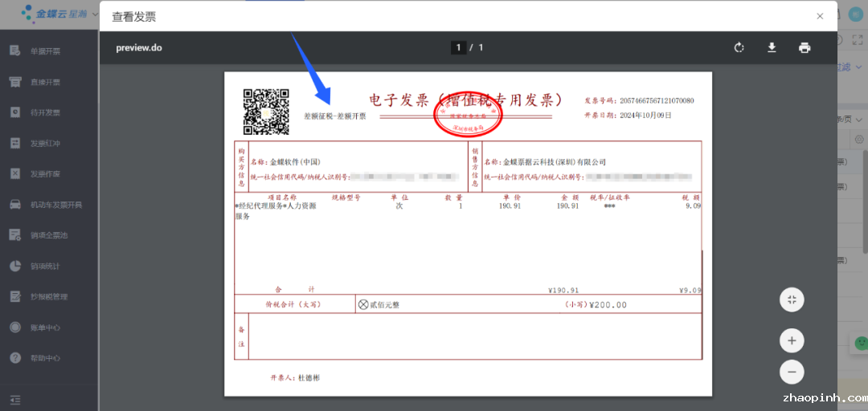Click the 差额征税-差额开票 label on invoice
The image size is (868, 411).
click(334, 116)
